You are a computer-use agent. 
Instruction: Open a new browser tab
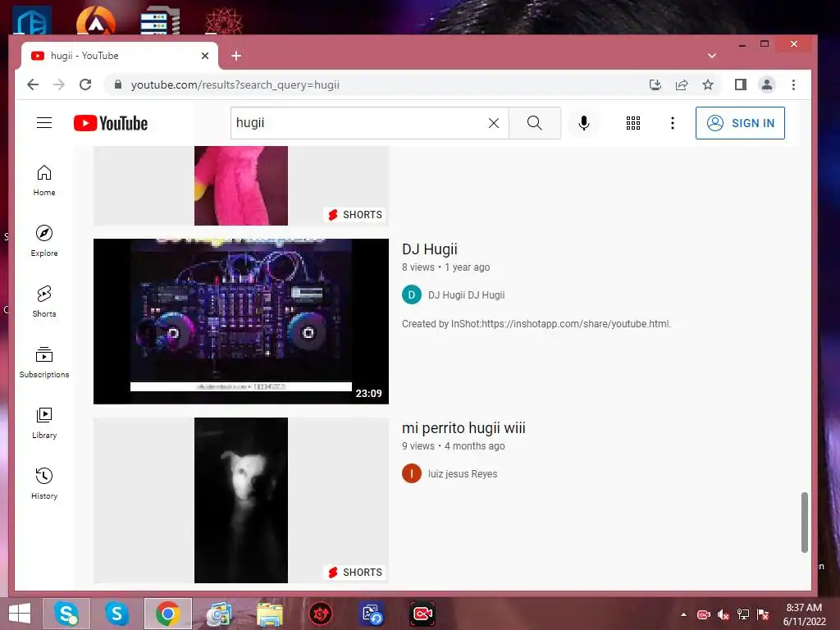(x=235, y=56)
